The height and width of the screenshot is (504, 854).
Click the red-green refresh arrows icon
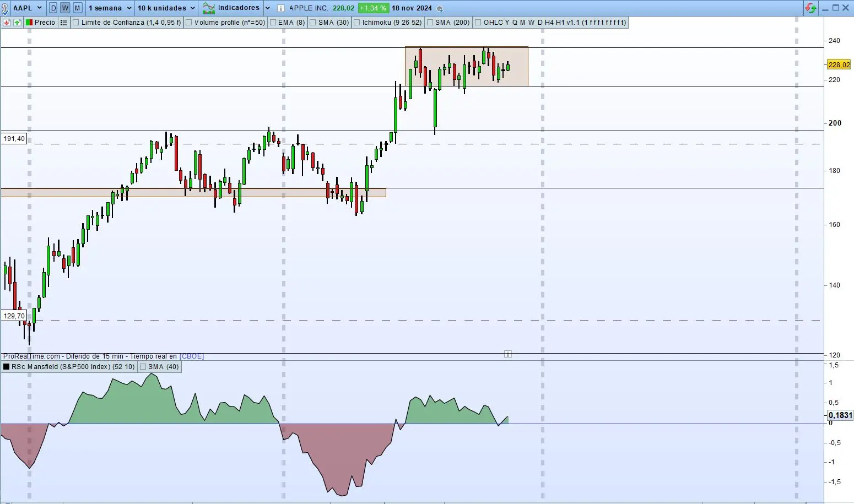(810, 8)
